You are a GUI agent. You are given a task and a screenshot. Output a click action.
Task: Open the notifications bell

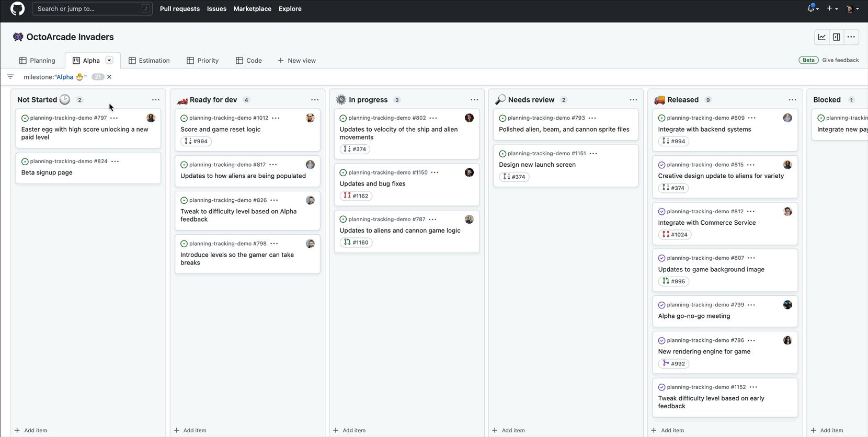pos(812,8)
